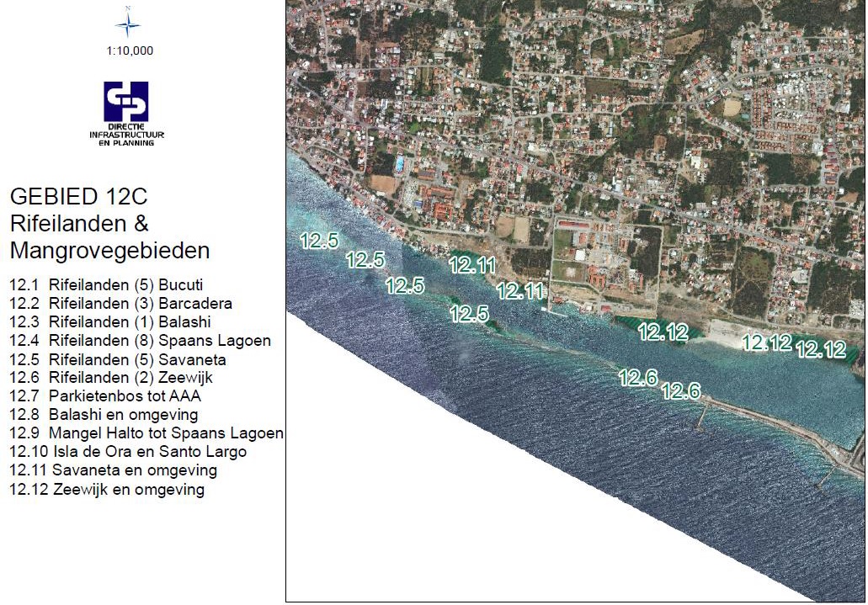868x605 pixels.
Task: Click legend entry 12.6 Rifeilanden Zeewijk
Action: pos(114,378)
